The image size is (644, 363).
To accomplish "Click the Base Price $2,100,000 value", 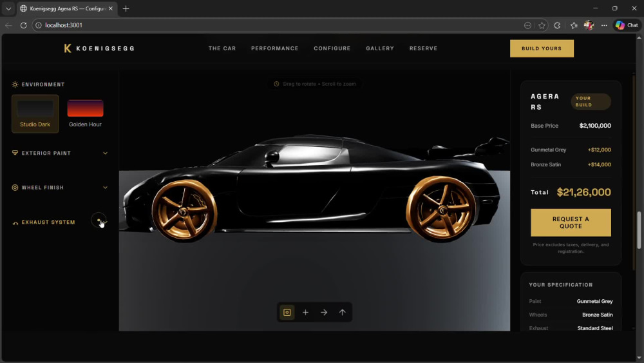I will [x=595, y=126].
